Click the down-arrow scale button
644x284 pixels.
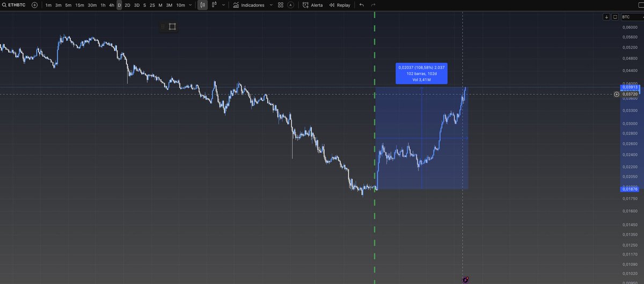606,17
